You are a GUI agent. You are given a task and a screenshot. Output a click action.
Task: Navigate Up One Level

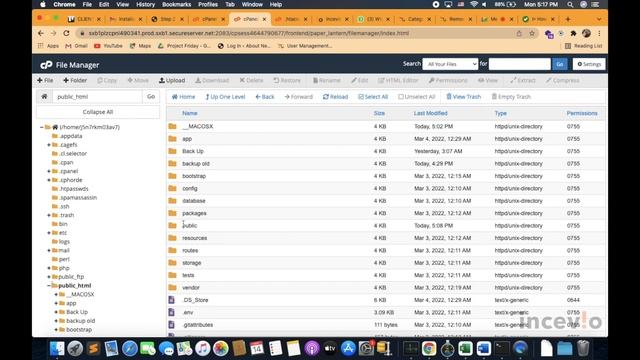[225, 97]
